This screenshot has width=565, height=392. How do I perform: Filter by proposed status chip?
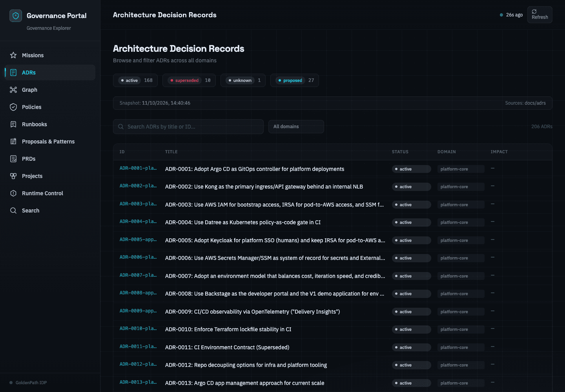[295, 80]
